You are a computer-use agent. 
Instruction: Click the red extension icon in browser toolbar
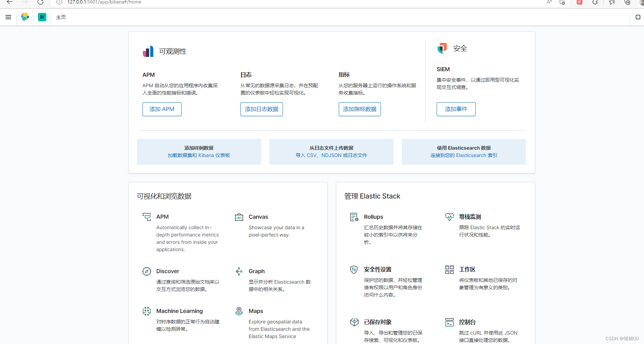point(580,2)
